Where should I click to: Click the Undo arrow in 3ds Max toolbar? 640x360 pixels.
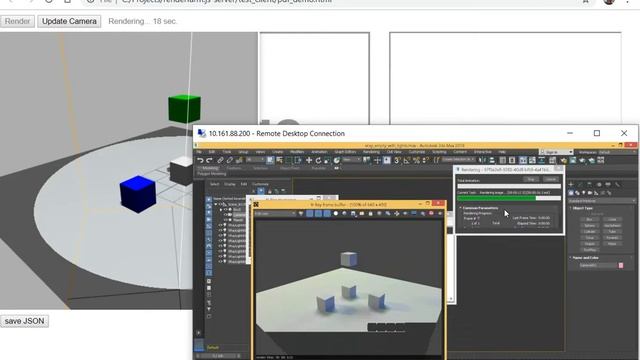point(200,160)
